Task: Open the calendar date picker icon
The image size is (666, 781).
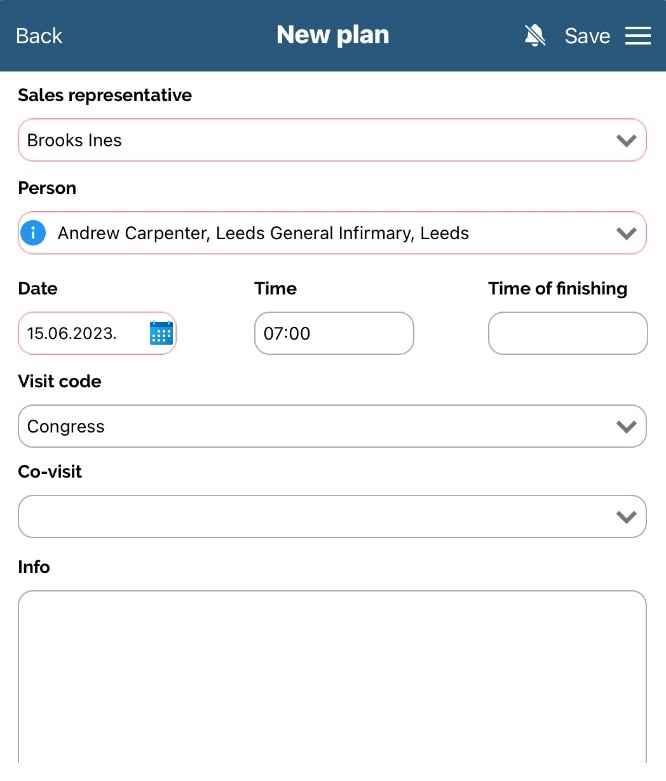Action: (x=161, y=333)
